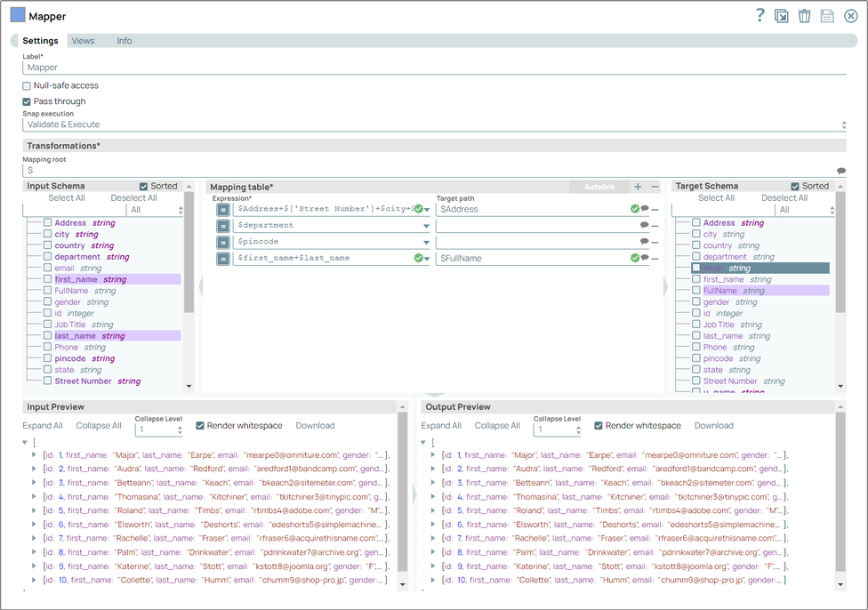Switch to the Views tab
The image size is (868, 610).
[84, 40]
